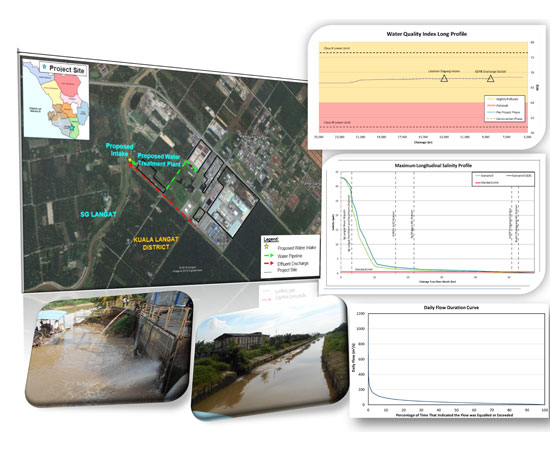Click the red Effluent Discharge arrow in legend

(268, 263)
